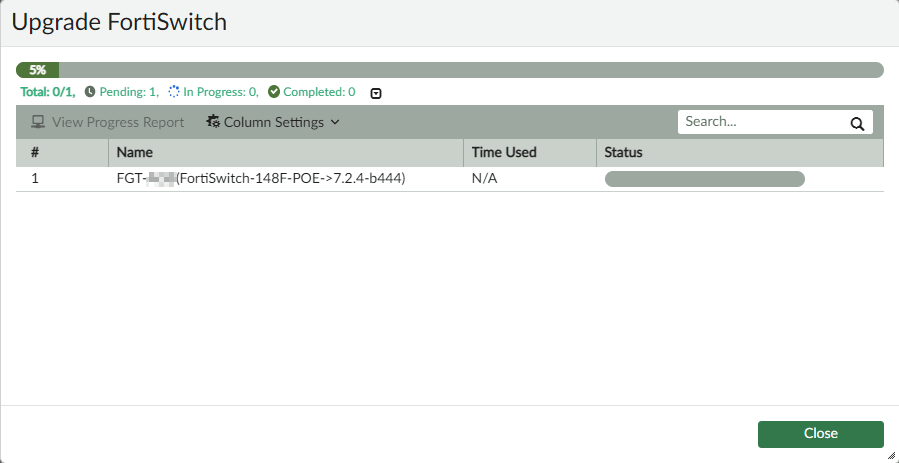899x463 pixels.
Task: Sort by the Time Used column header
Action: tap(530, 152)
